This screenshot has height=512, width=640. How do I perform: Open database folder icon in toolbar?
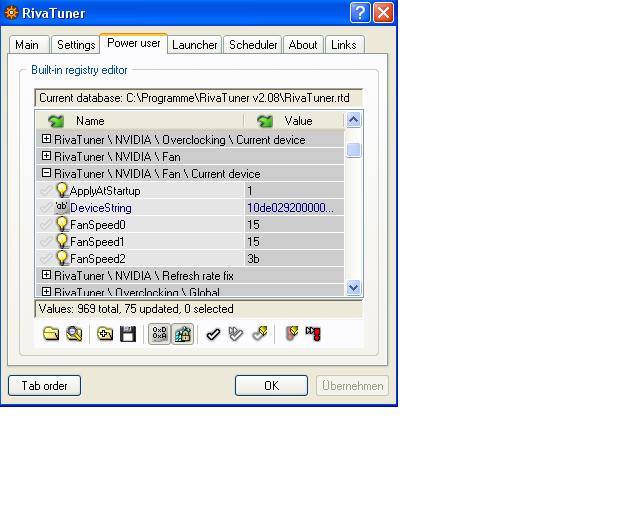[51, 334]
